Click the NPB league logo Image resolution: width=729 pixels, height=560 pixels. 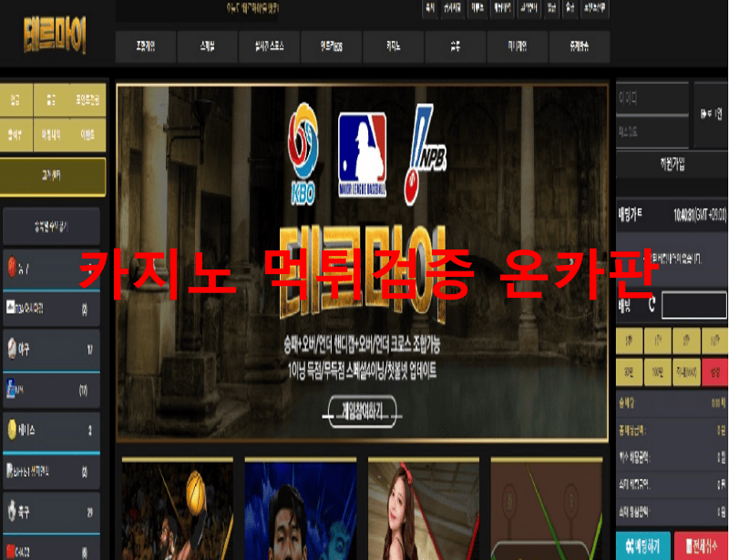tap(425, 155)
